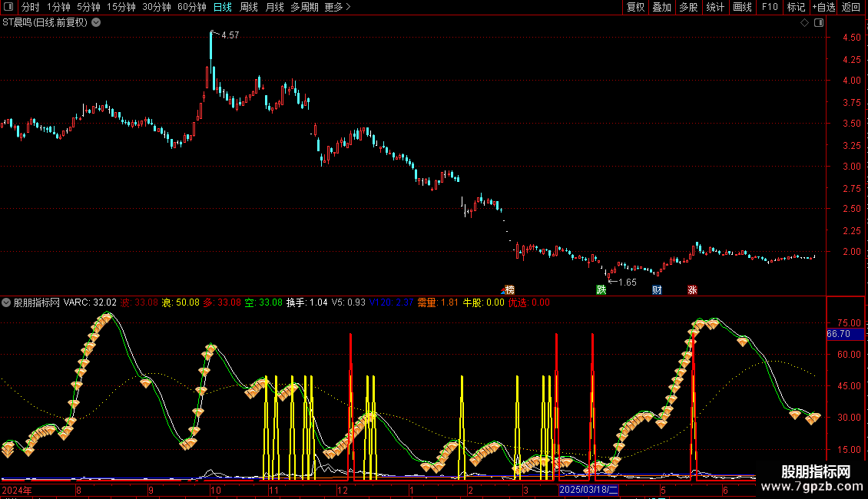Click the ST晨鸣(日线.前复权) title text
The image size is (868, 499).
tap(45, 23)
